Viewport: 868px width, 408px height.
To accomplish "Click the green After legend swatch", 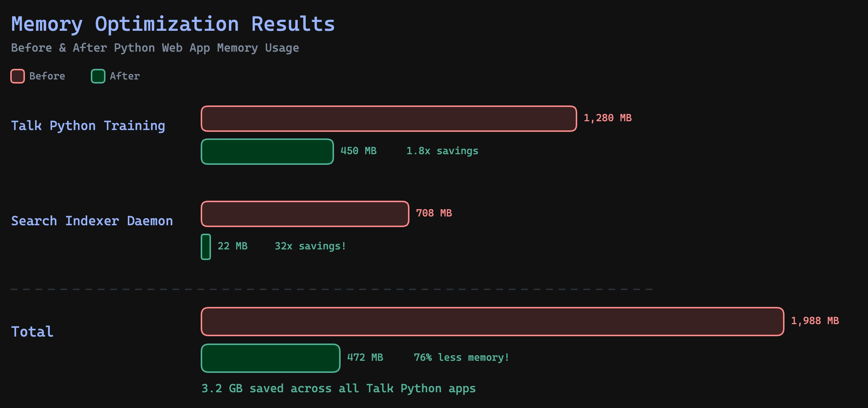I will [x=98, y=76].
